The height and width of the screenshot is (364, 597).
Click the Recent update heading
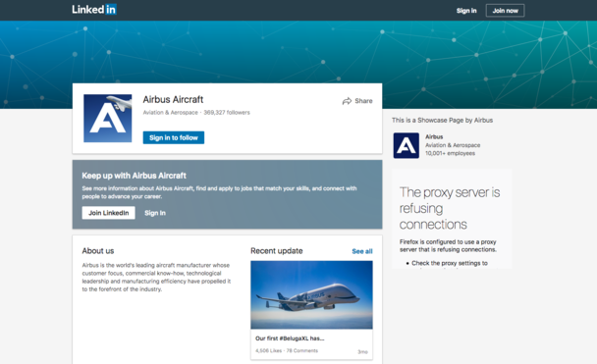coord(277,251)
